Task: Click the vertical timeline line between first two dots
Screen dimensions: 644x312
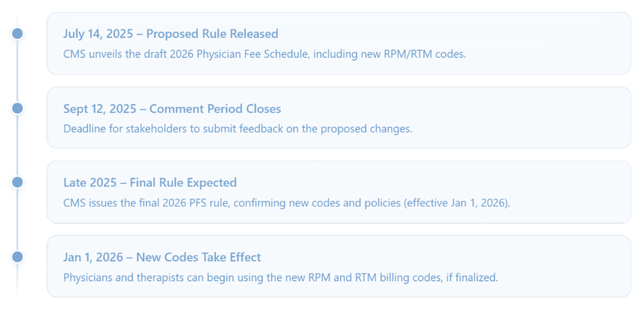Action: [x=17, y=71]
